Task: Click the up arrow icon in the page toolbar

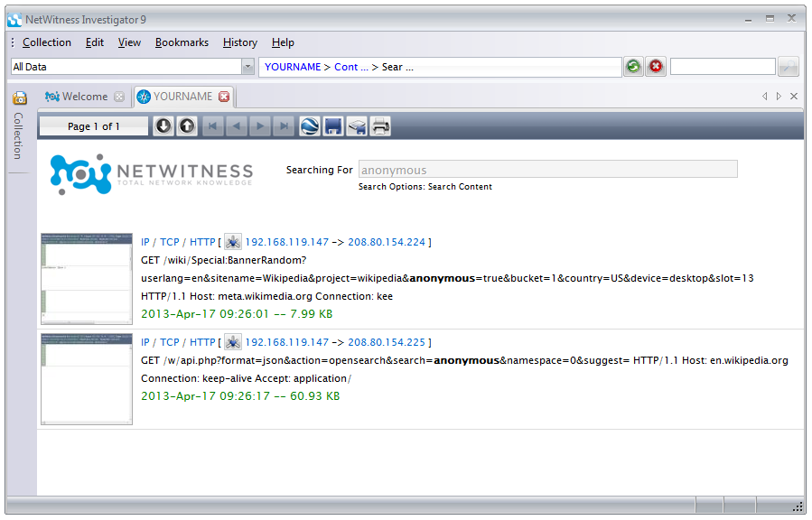Action: pyautogui.click(x=187, y=126)
